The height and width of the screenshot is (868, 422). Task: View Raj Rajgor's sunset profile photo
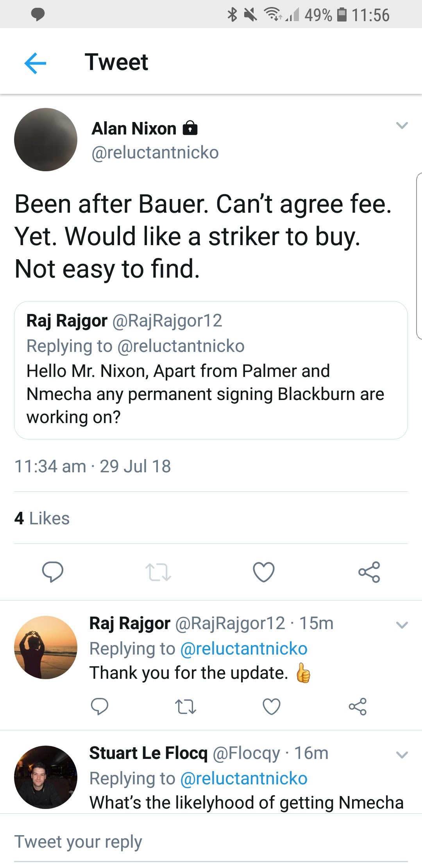pos(46,647)
